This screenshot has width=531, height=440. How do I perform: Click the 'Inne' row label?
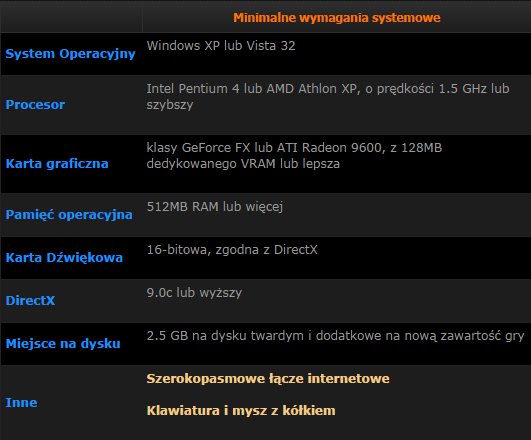click(21, 402)
